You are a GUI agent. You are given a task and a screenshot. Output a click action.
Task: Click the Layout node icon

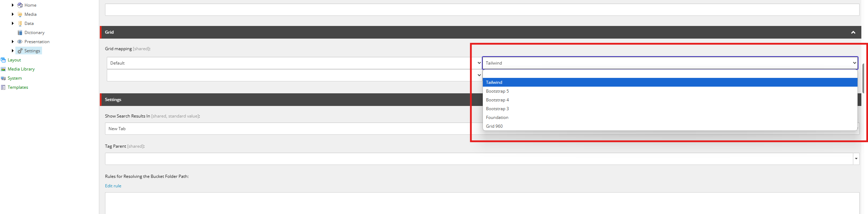(x=3, y=60)
